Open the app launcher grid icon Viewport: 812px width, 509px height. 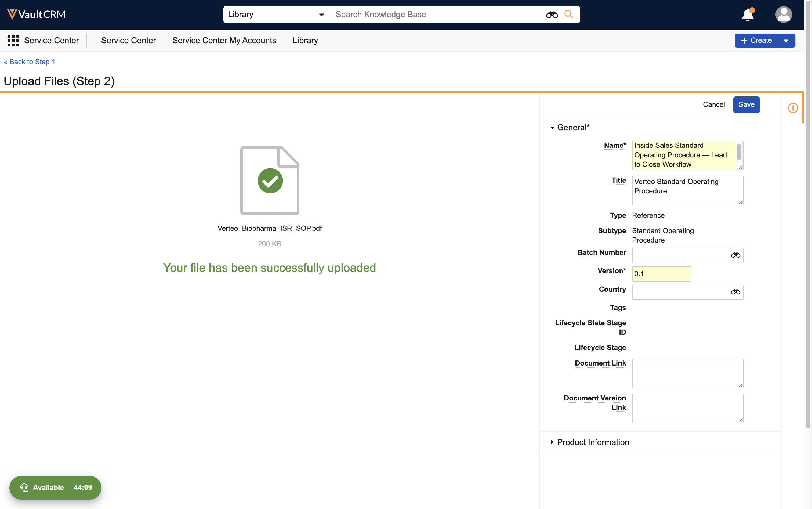pos(13,40)
